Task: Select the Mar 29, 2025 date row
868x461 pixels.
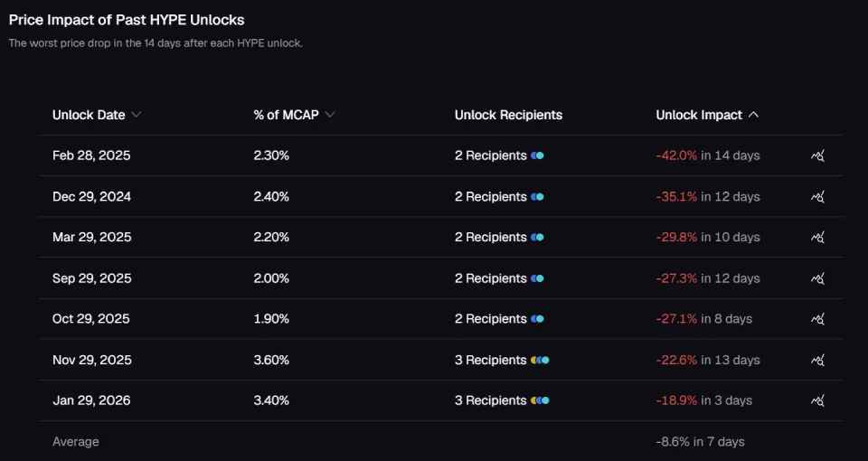Action: pos(441,238)
